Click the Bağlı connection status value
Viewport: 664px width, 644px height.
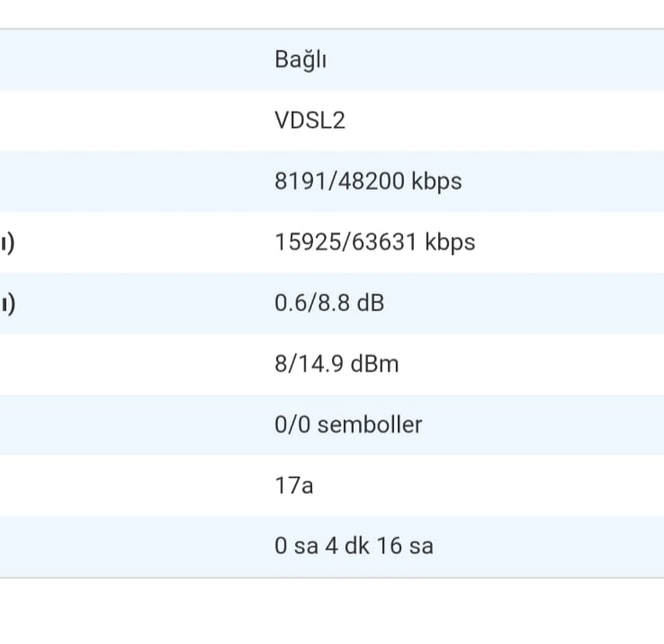[301, 60]
